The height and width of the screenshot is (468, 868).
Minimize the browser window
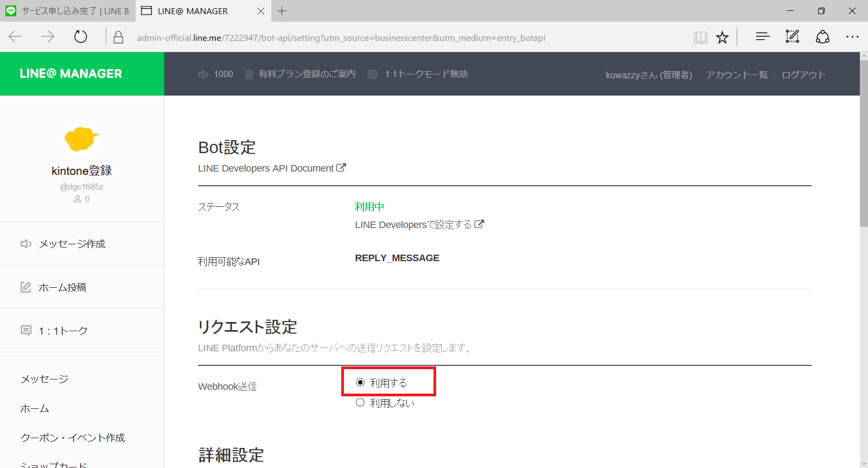(790, 11)
